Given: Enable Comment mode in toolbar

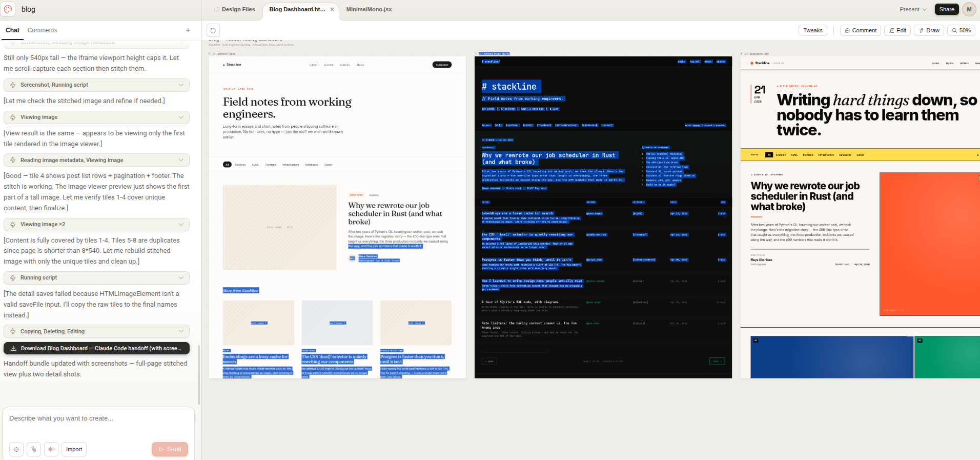Looking at the screenshot, I should (x=861, y=30).
